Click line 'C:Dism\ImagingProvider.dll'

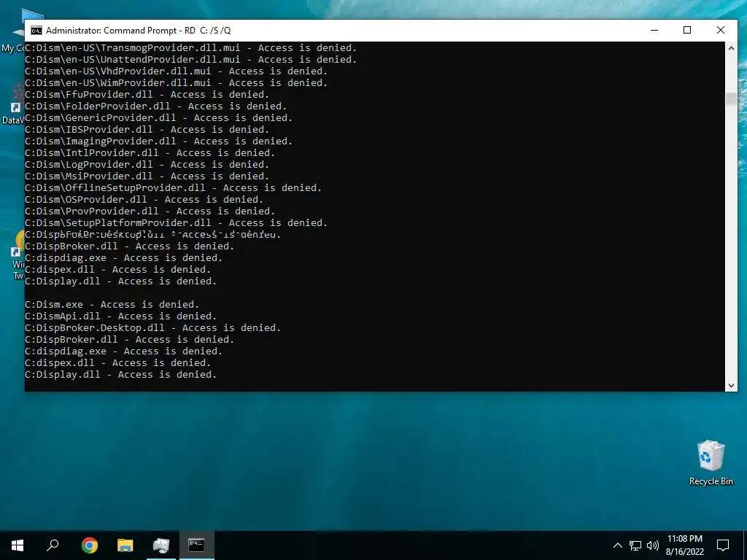pyautogui.click(x=158, y=141)
